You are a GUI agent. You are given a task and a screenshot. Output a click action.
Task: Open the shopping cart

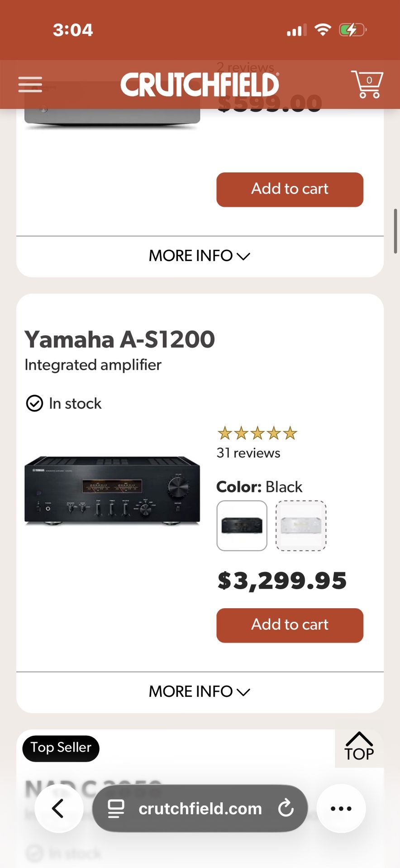[x=367, y=84]
